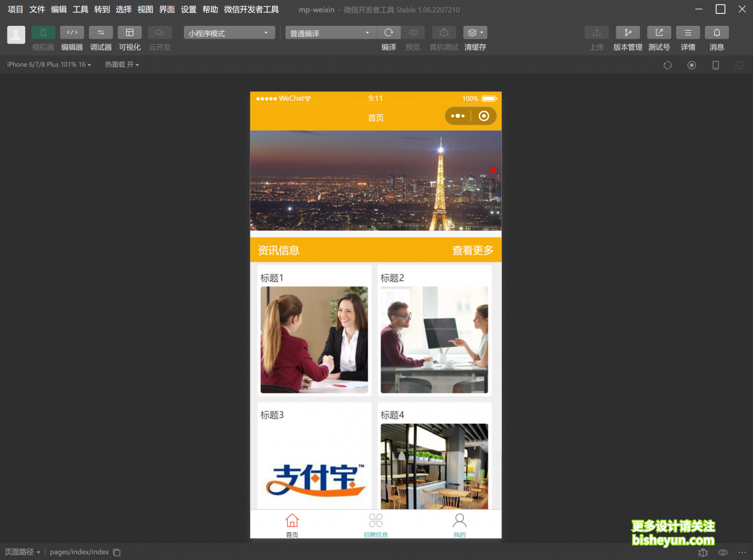Open the details menu icon
Screen dimensions: 753x560
click(x=688, y=32)
